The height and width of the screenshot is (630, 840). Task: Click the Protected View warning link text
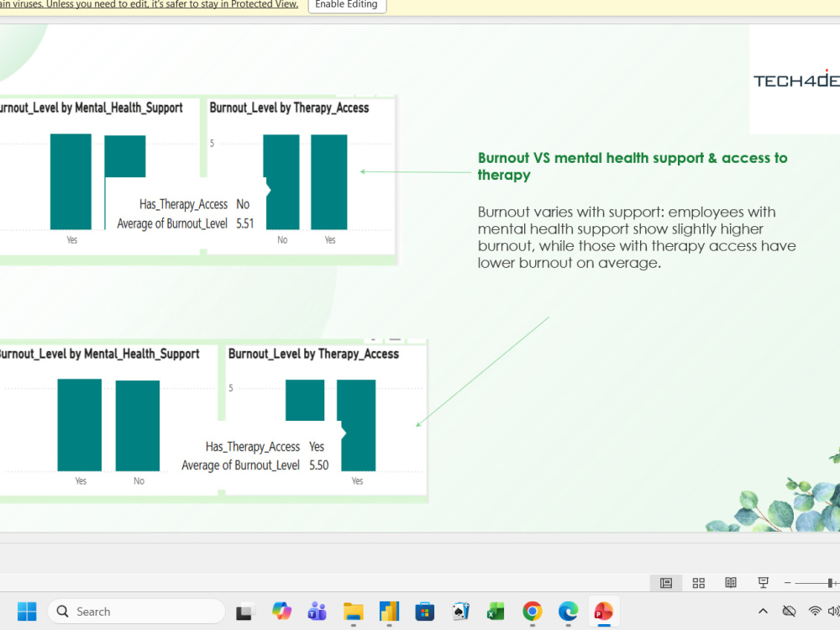click(x=149, y=4)
